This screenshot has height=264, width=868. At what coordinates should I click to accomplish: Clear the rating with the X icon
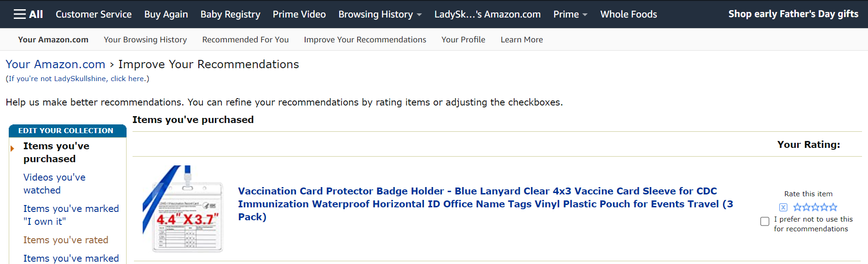[783, 207]
